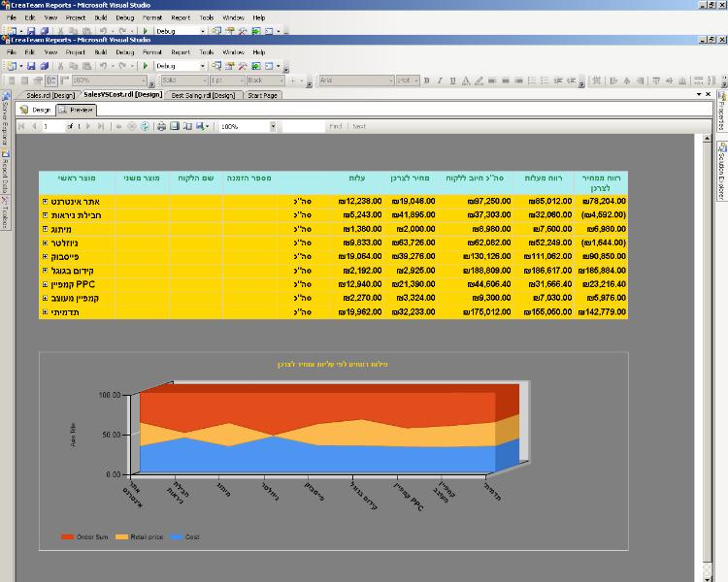Click the Background Color highlight icon
Screen dimensions: 728x582
(x=480, y=81)
